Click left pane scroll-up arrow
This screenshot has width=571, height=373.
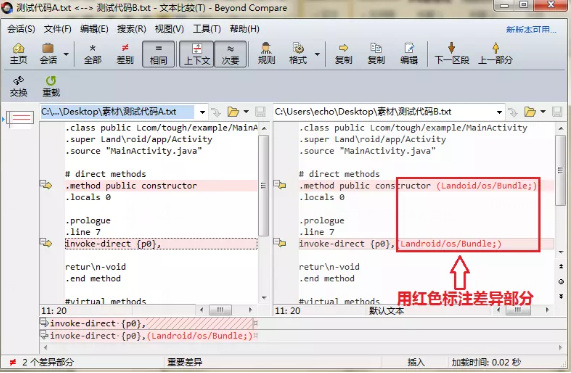[264, 129]
